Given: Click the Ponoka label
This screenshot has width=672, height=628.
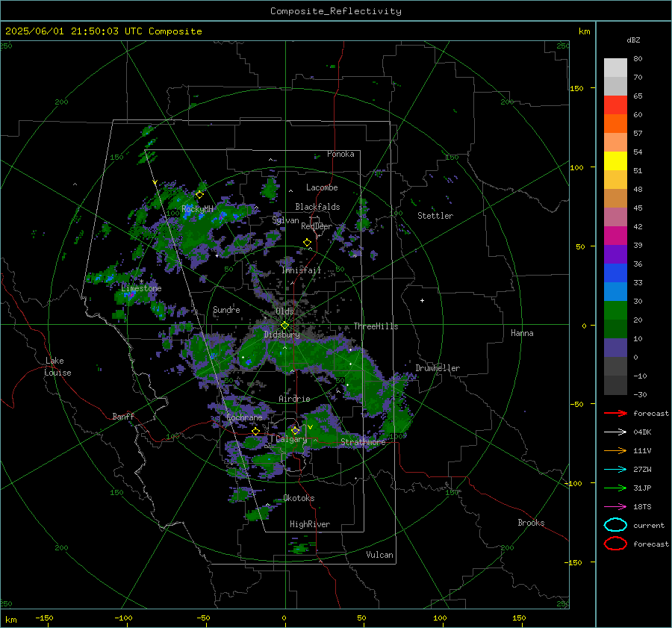Looking at the screenshot, I should click(x=340, y=154).
